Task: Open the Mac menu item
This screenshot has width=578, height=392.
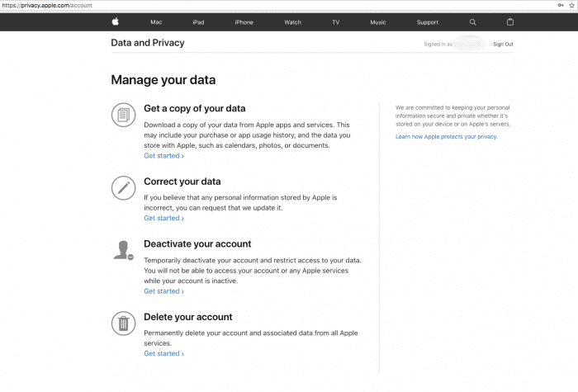Action: (x=156, y=22)
